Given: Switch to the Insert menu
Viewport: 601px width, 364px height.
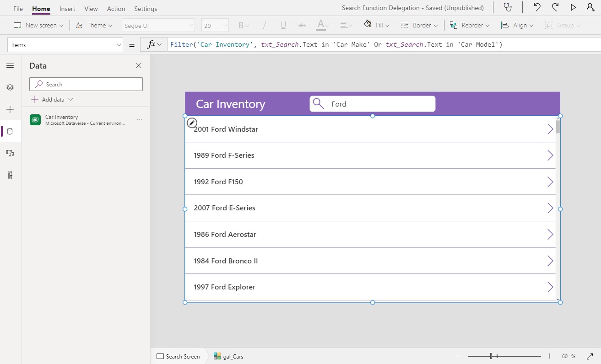Looking at the screenshot, I should point(67,8).
